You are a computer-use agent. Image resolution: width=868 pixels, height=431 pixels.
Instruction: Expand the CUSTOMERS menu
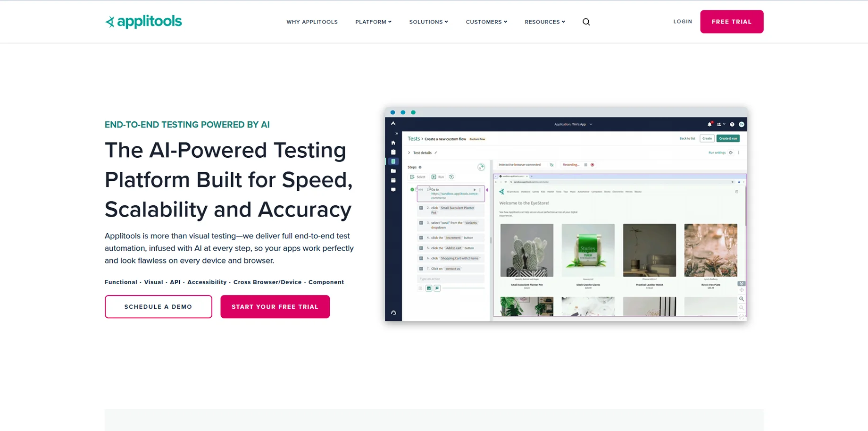pos(487,22)
